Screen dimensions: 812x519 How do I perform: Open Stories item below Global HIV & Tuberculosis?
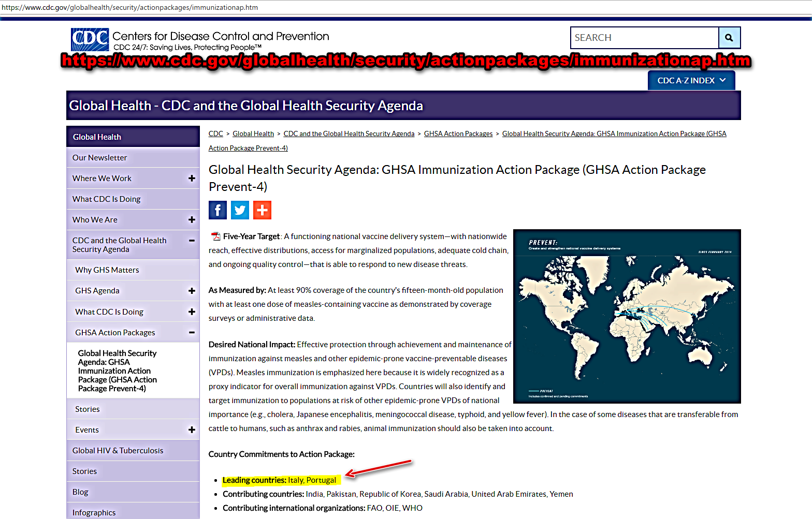pos(133,471)
